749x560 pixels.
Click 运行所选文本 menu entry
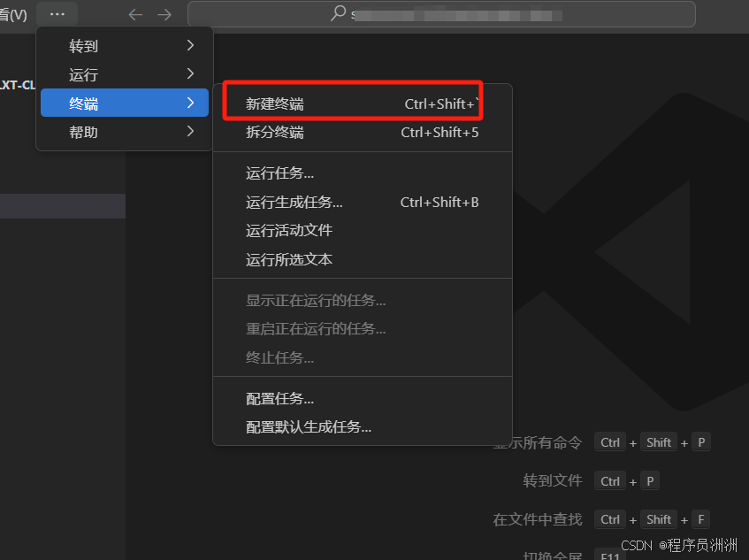[363, 259]
